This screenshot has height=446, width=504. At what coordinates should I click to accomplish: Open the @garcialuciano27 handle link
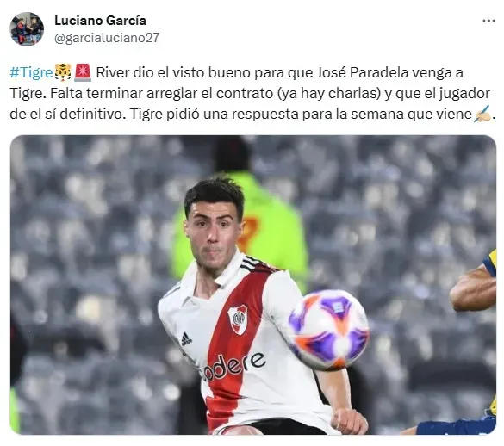pos(107,38)
